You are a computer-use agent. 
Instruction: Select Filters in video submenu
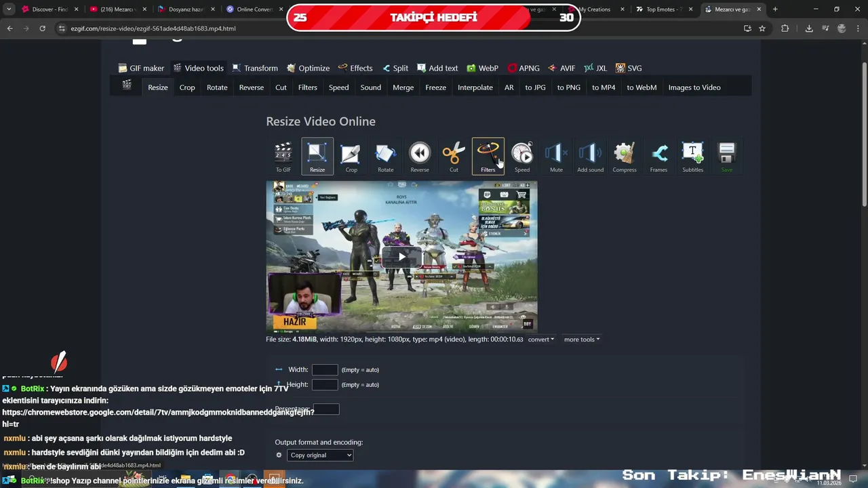pos(308,87)
